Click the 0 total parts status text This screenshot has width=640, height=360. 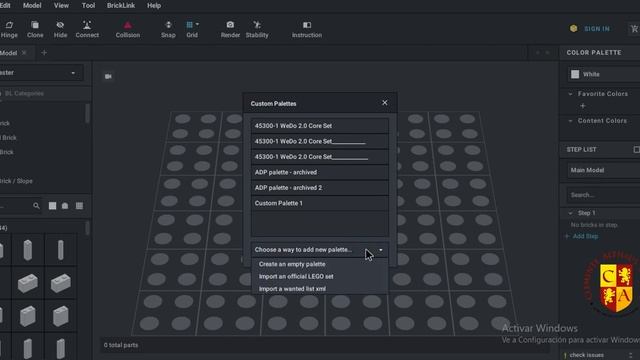121,345
